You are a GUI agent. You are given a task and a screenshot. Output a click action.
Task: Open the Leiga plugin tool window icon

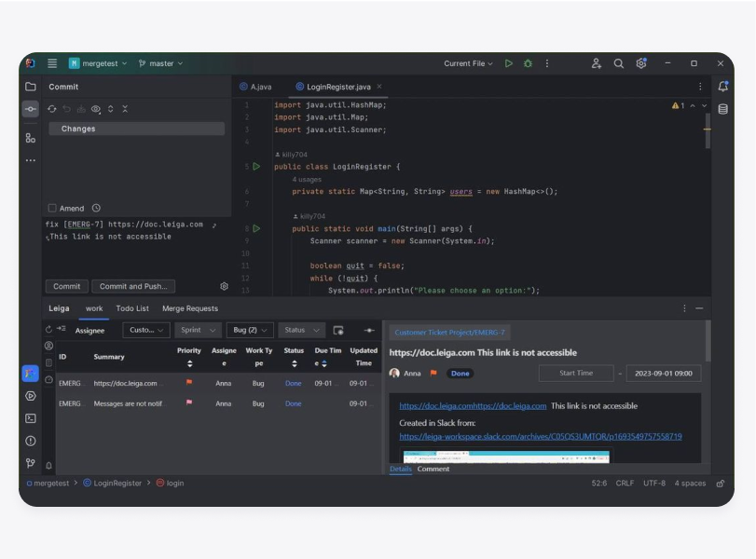click(31, 373)
